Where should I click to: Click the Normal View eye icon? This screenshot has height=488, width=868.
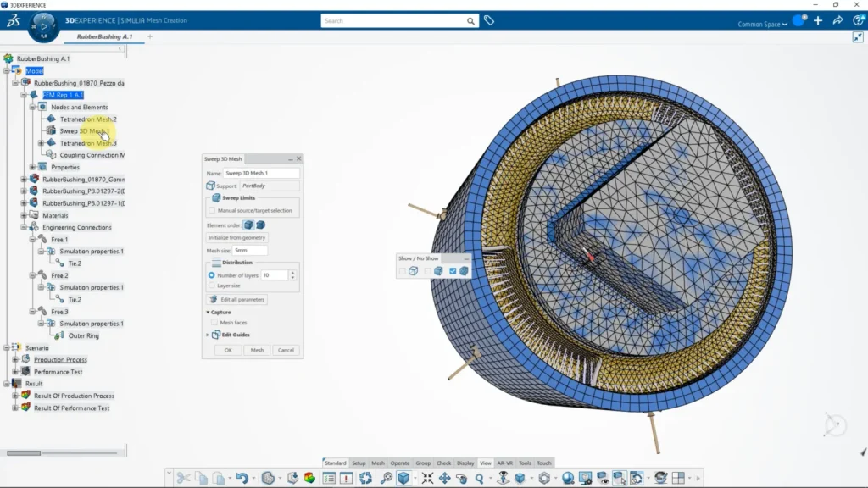[504, 478]
